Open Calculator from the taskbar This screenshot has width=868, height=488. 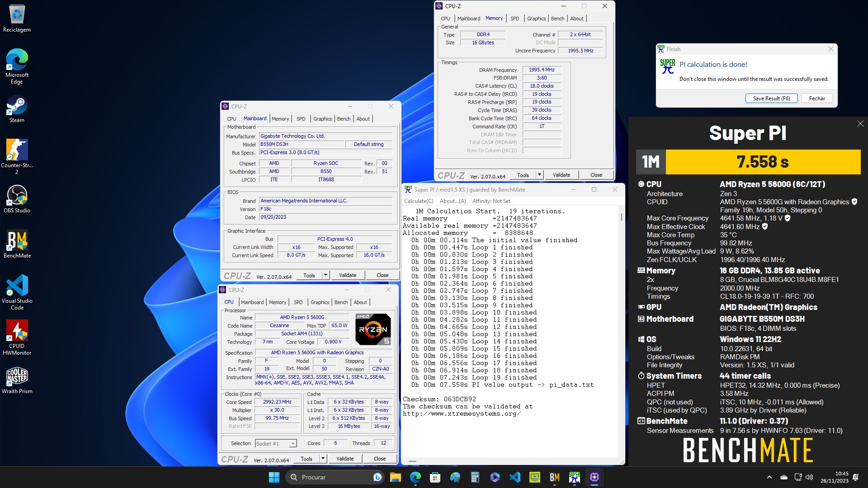point(475,477)
